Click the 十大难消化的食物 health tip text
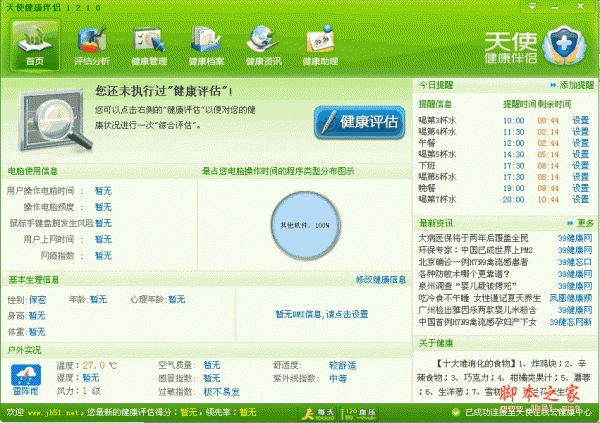Image resolution: width=600 pixels, height=423 pixels. point(504,377)
